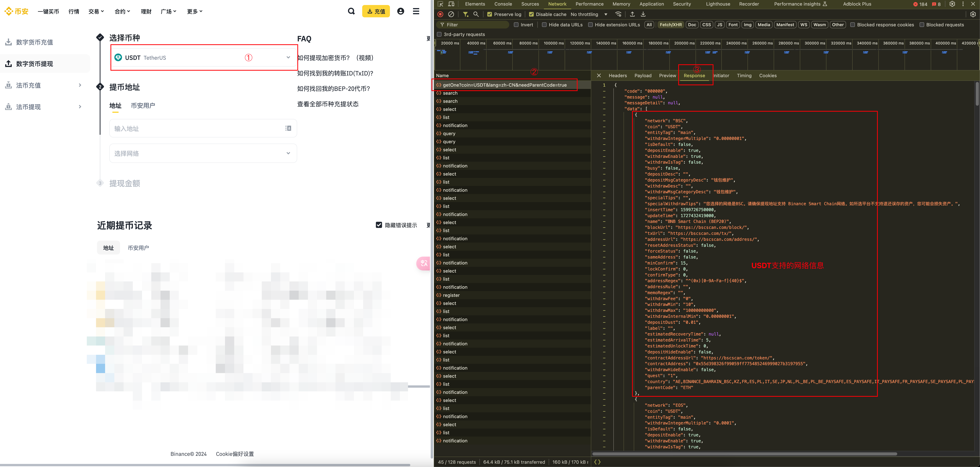Uncheck the Disable cache checkbox
This screenshot has height=467, width=980.
[x=531, y=14]
